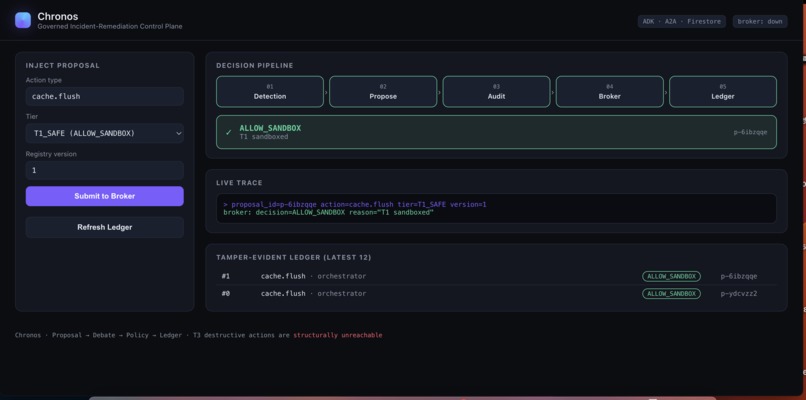Viewport: 806px width, 400px height.
Task: Click the Refresh Ledger button
Action: (105, 227)
